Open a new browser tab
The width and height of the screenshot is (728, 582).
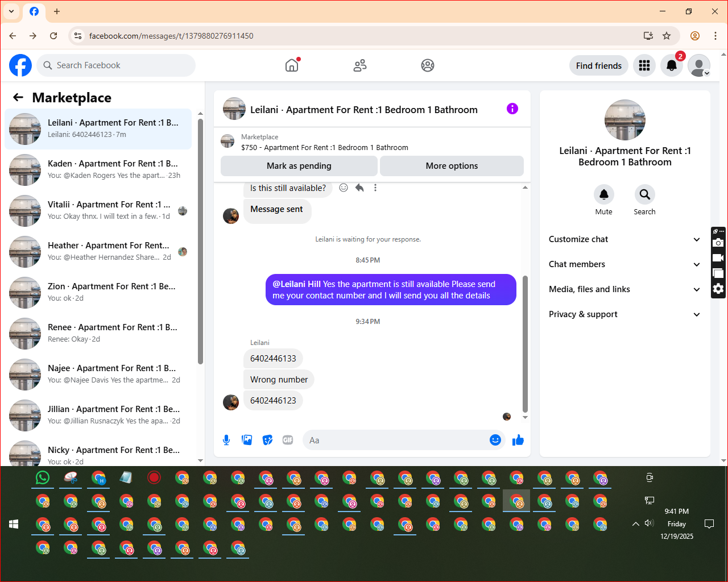(x=57, y=11)
